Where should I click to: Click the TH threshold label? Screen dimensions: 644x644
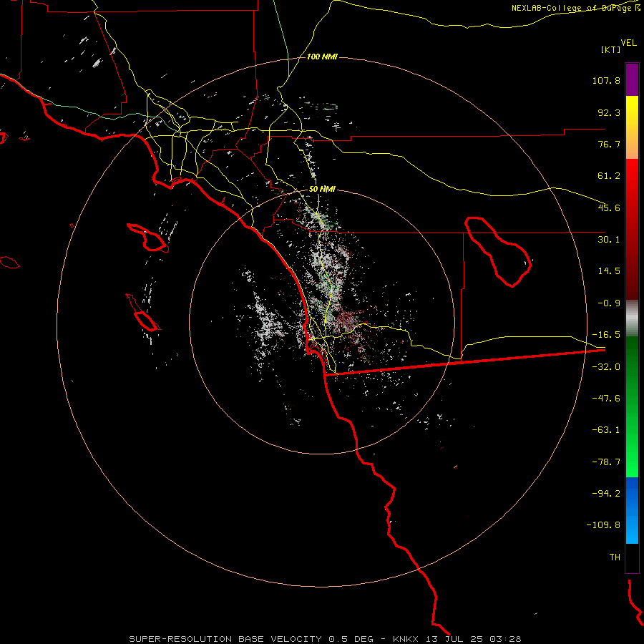pos(615,557)
